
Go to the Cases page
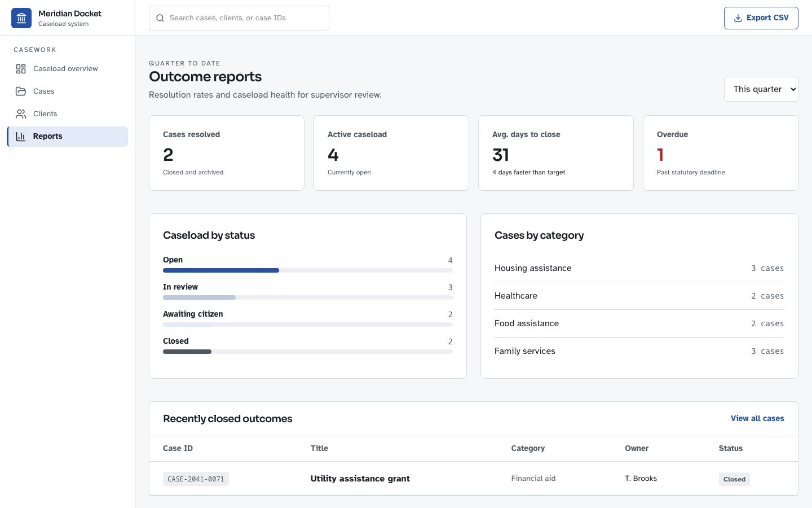(x=68, y=91)
